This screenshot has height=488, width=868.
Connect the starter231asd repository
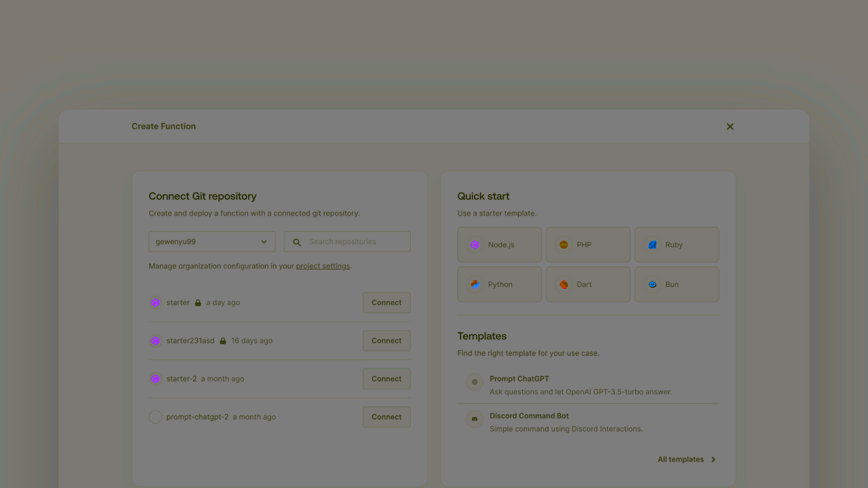point(386,340)
